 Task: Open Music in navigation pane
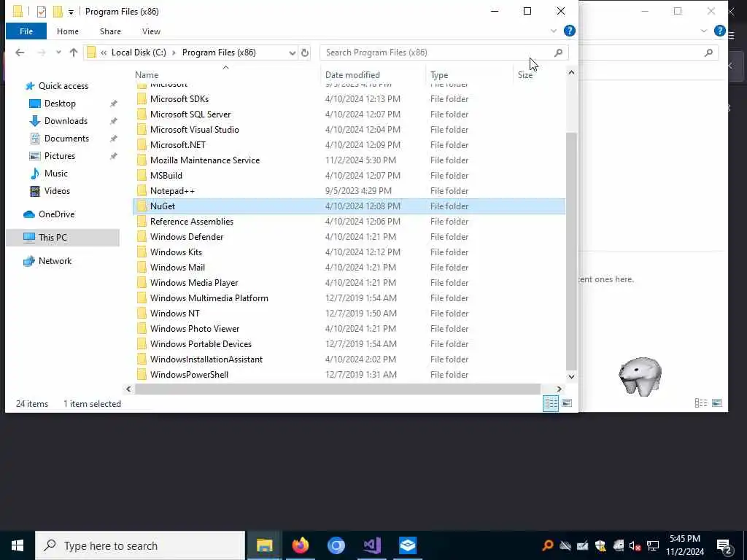coord(55,174)
